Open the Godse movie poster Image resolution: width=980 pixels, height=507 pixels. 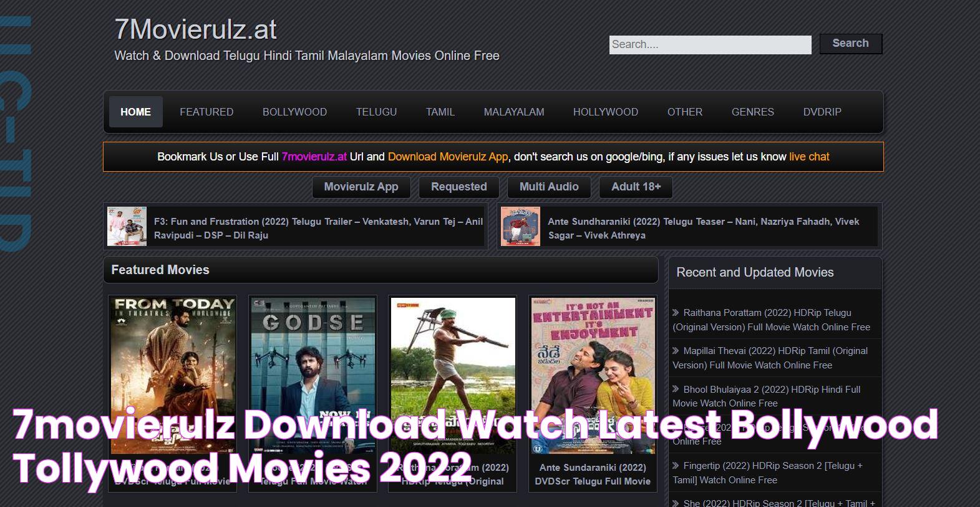point(313,375)
